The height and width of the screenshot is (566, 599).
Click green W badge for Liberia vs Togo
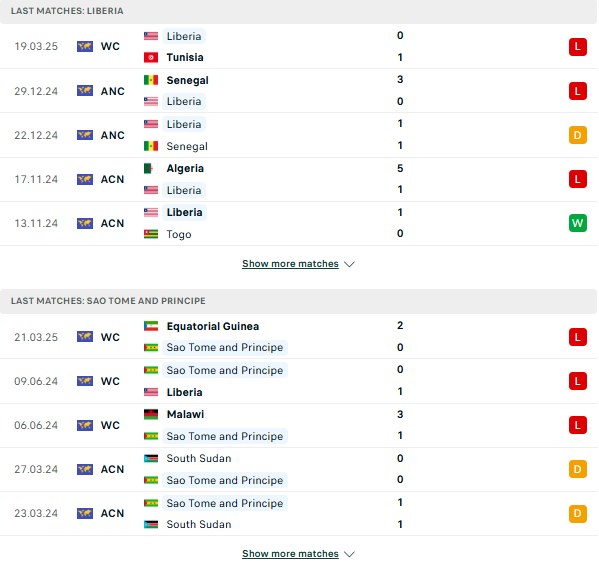coord(578,223)
